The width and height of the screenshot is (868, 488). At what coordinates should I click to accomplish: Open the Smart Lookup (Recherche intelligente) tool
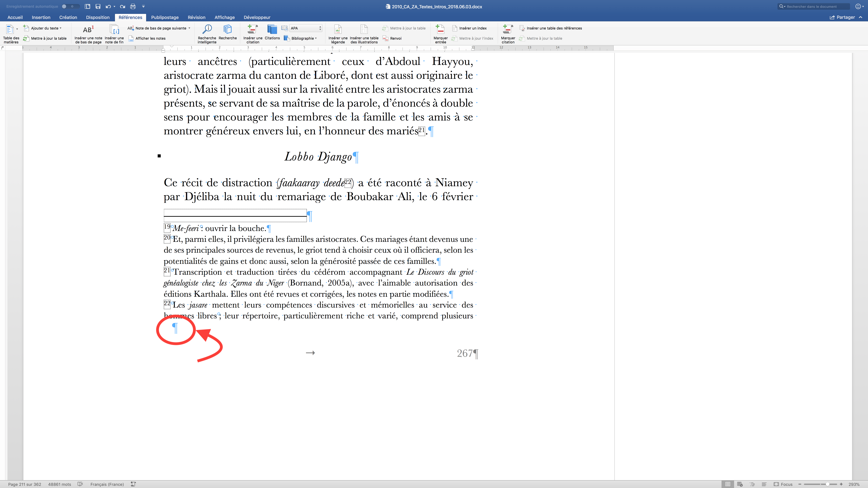coord(207,30)
